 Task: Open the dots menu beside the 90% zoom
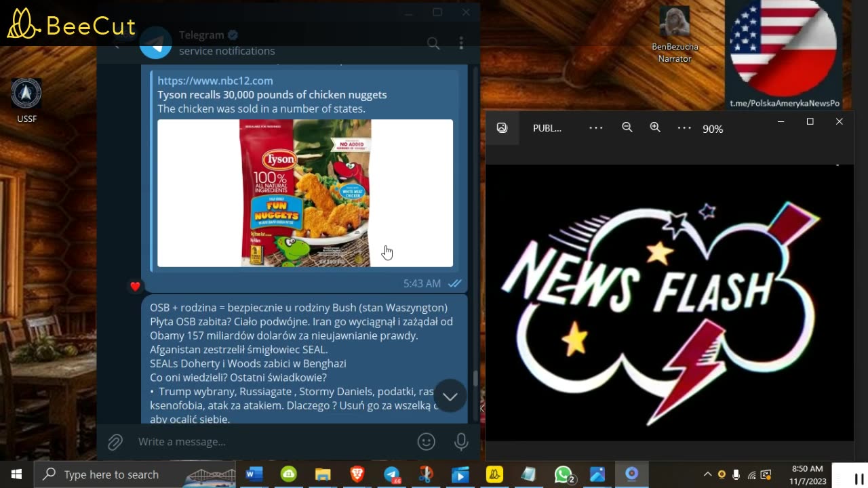[x=684, y=127]
